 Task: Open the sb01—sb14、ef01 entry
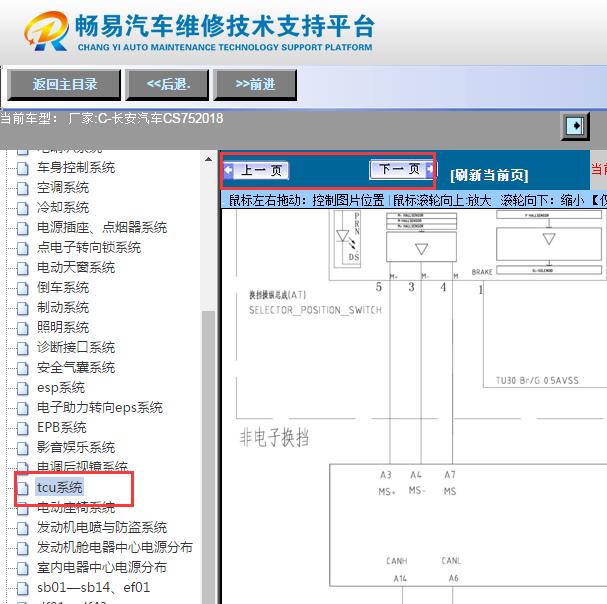tap(93, 588)
